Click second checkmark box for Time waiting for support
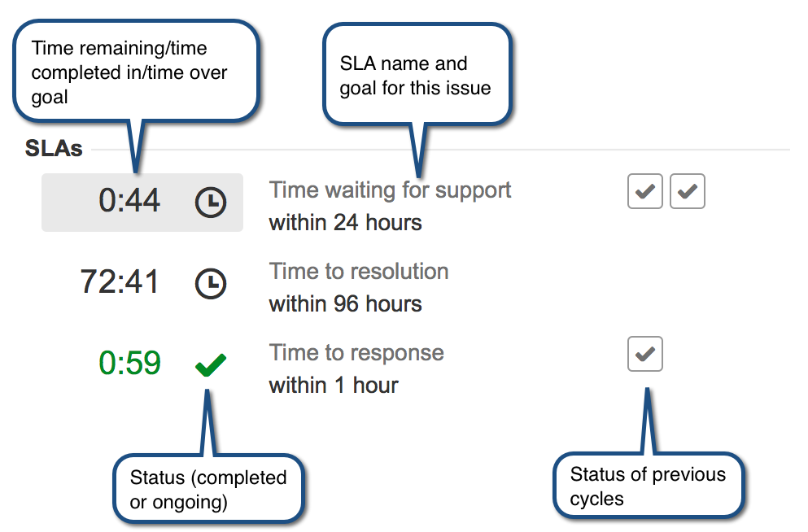The height and width of the screenshot is (532, 808). coord(687,191)
